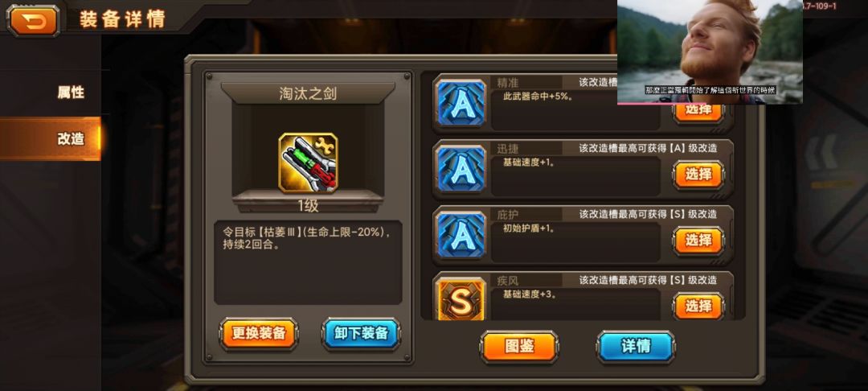Click 选择 button for 疾风 slot
The width and height of the screenshot is (868, 391).
[698, 307]
